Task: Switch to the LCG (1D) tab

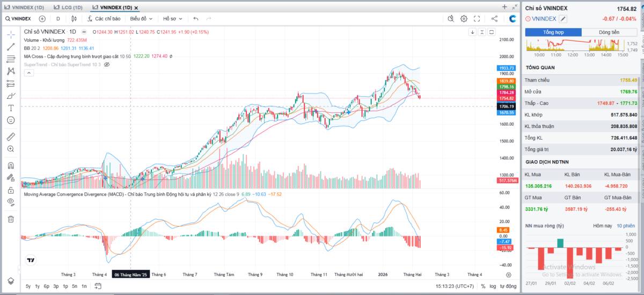Action: point(68,7)
